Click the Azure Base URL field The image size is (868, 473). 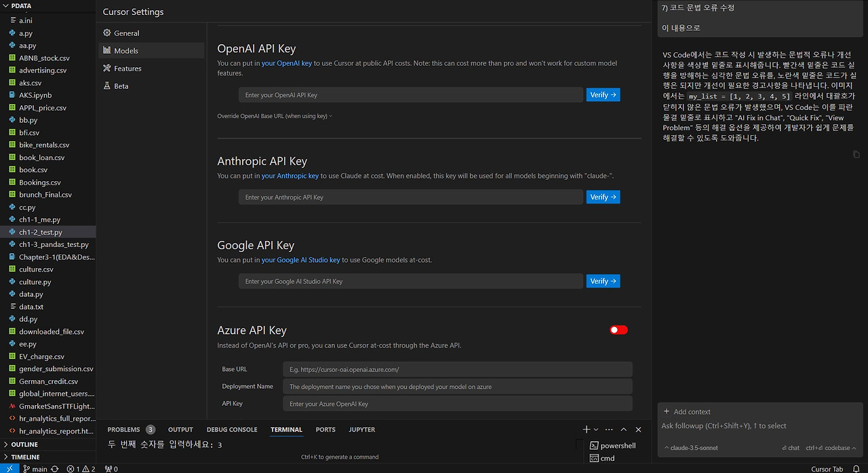[x=458, y=369]
